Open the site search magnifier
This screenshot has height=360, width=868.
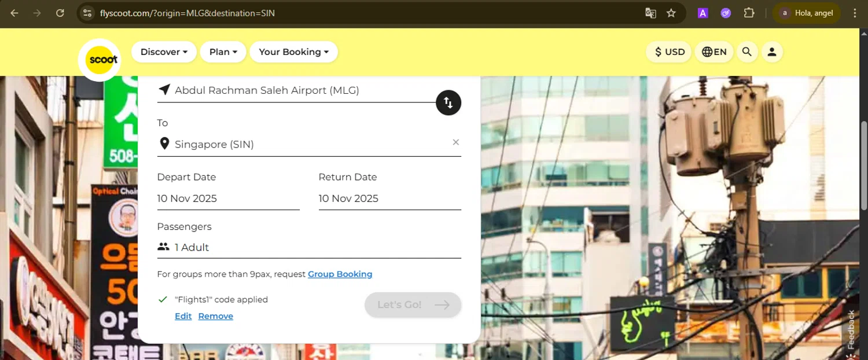point(747,52)
